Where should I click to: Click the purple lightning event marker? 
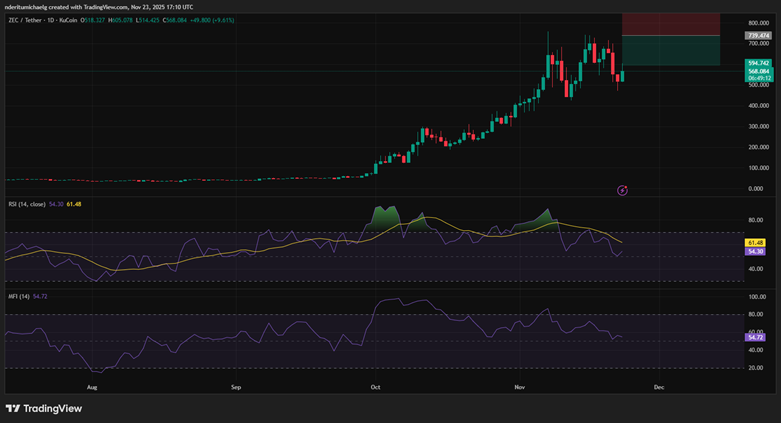[622, 190]
